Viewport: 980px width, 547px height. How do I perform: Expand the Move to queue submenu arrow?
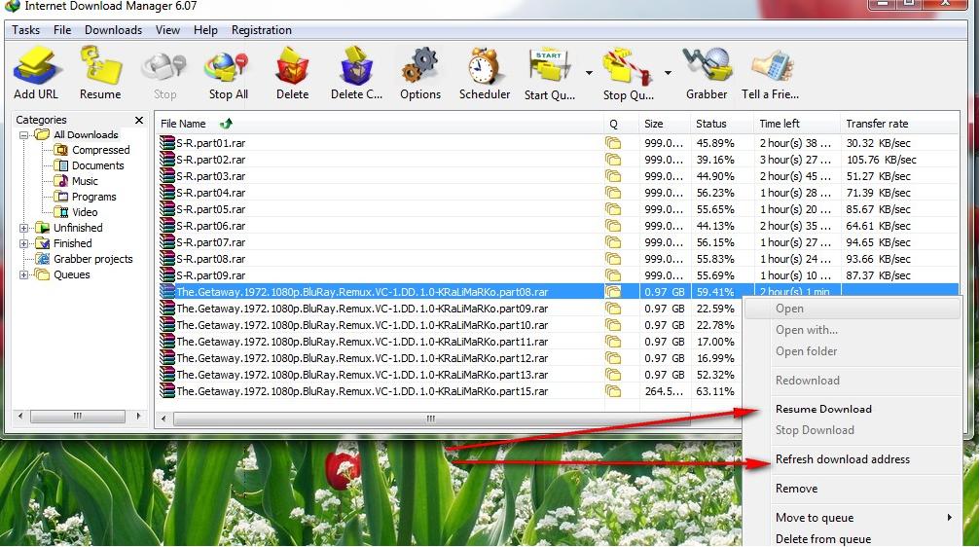tap(950, 518)
